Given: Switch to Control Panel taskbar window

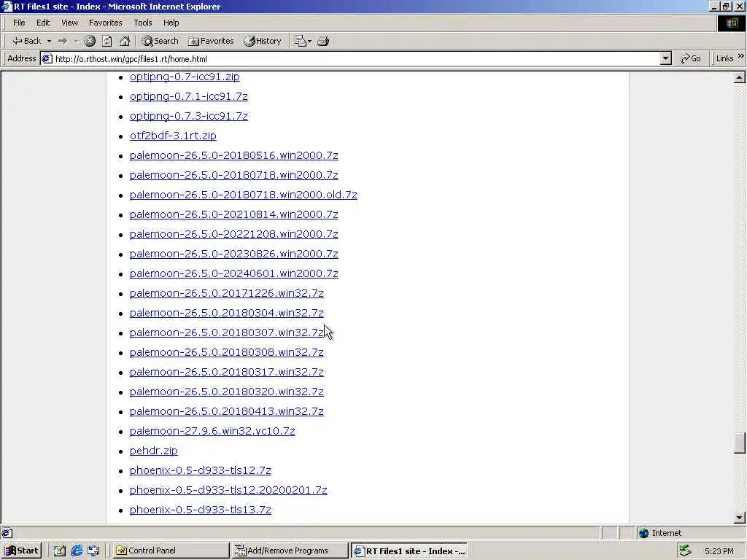Looking at the screenshot, I should coord(171,551).
